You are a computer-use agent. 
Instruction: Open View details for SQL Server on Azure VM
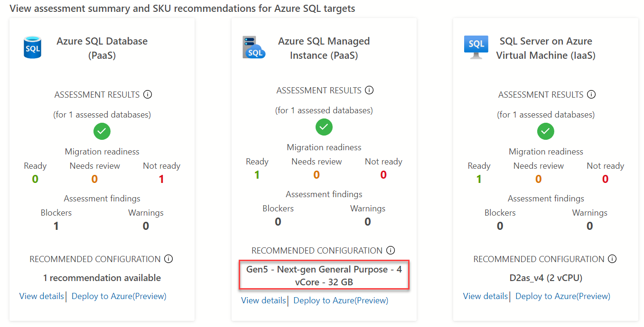tap(485, 296)
